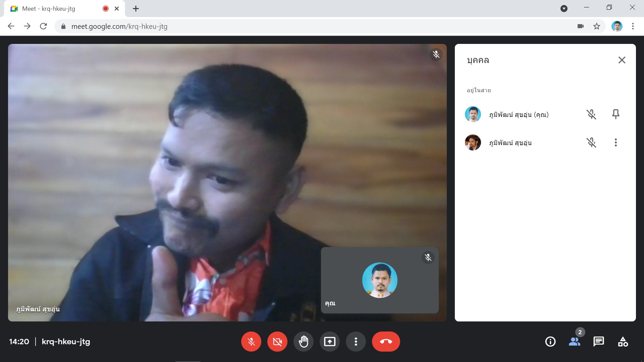This screenshot has height=362, width=644.
Task: Open the Chrome three-dot menu
Action: (x=633, y=26)
